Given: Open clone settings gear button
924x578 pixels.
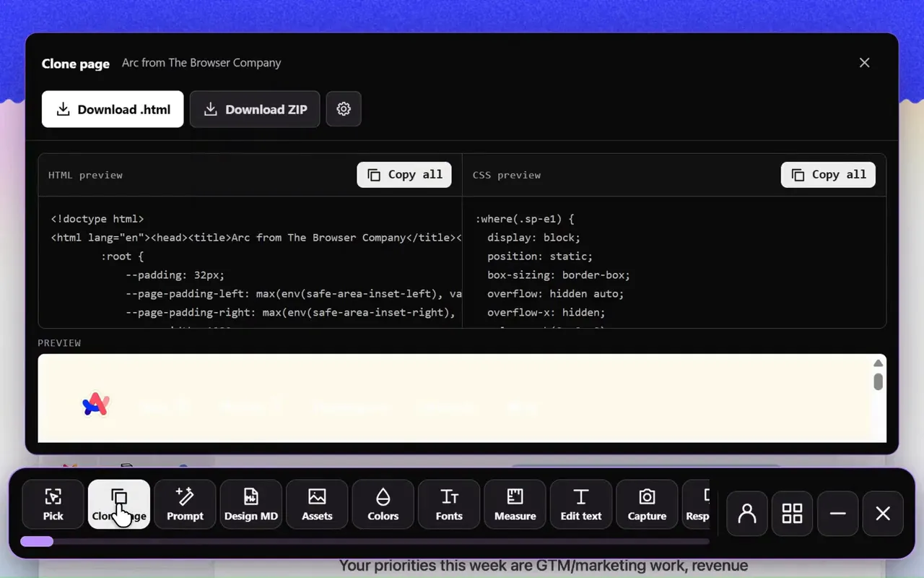Looking at the screenshot, I should pos(344,109).
